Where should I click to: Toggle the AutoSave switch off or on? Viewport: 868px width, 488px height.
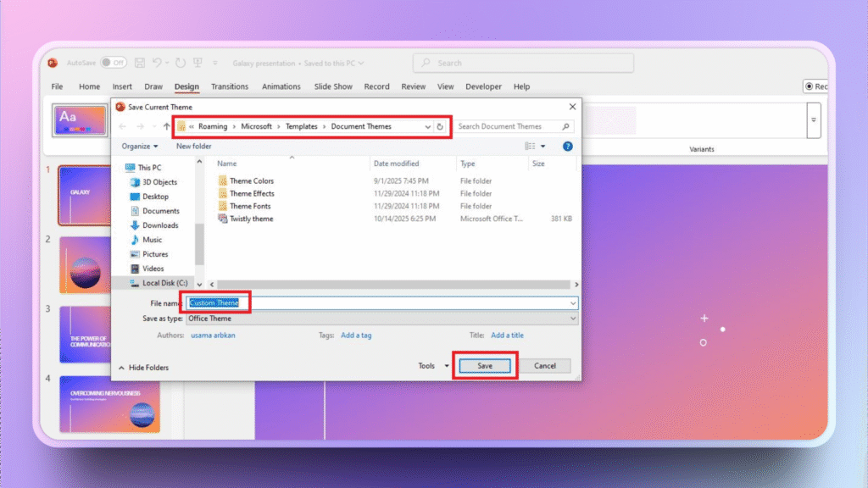click(113, 62)
